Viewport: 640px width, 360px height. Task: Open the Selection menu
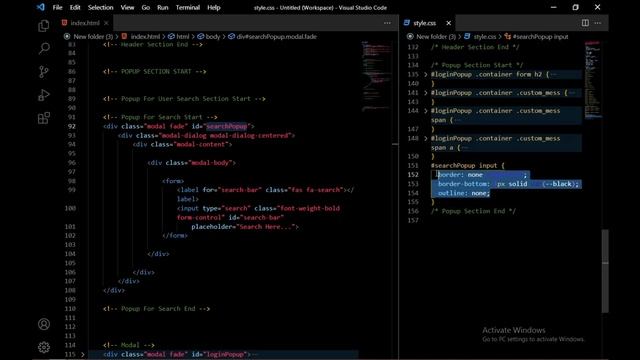[100, 7]
